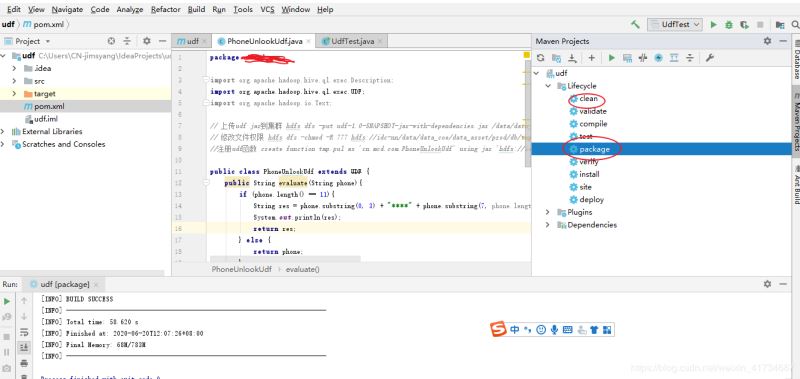Expand External Libraries node
Image resolution: width=800 pixels, height=379 pixels.
click(x=3, y=132)
